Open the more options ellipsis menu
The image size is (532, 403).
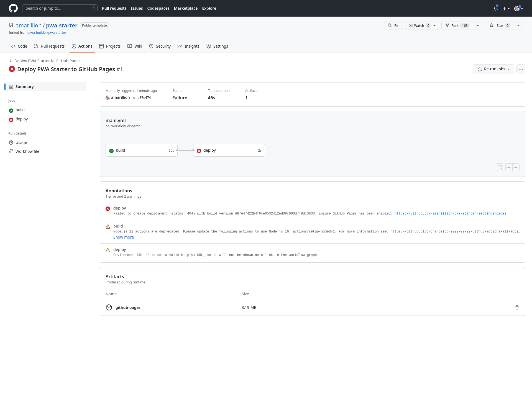(x=521, y=69)
